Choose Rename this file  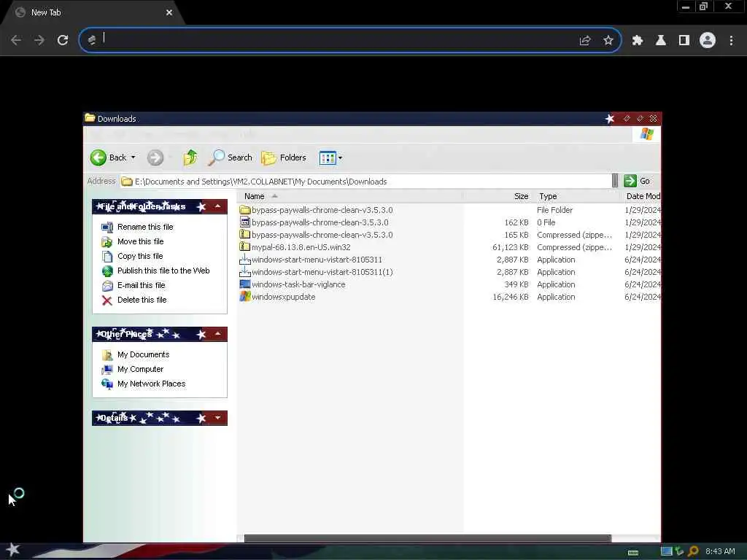point(145,227)
